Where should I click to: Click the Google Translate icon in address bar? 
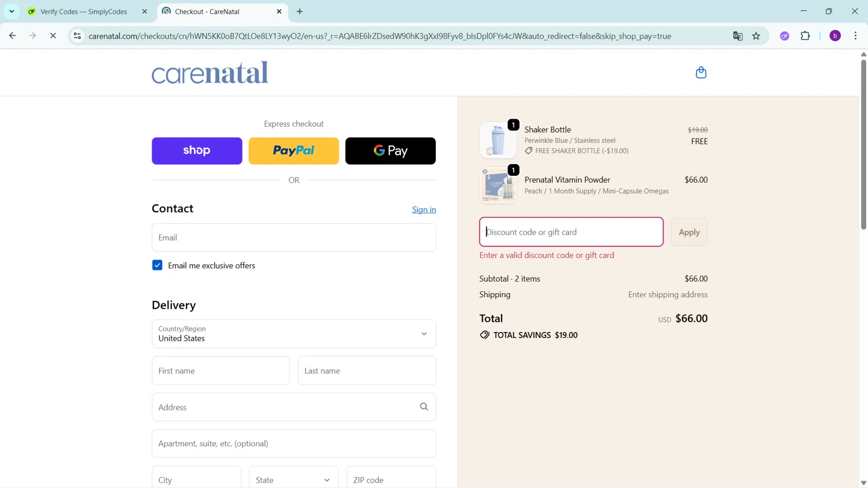click(738, 36)
